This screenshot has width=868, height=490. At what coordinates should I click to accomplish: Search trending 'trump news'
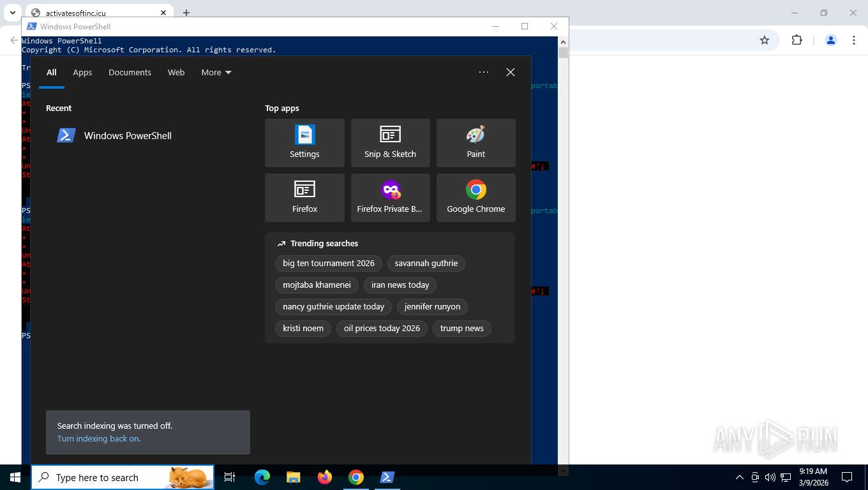pyautogui.click(x=461, y=329)
